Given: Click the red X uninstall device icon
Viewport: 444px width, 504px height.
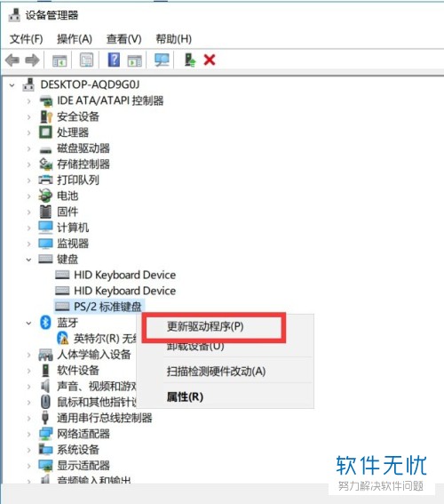Looking at the screenshot, I should (210, 60).
